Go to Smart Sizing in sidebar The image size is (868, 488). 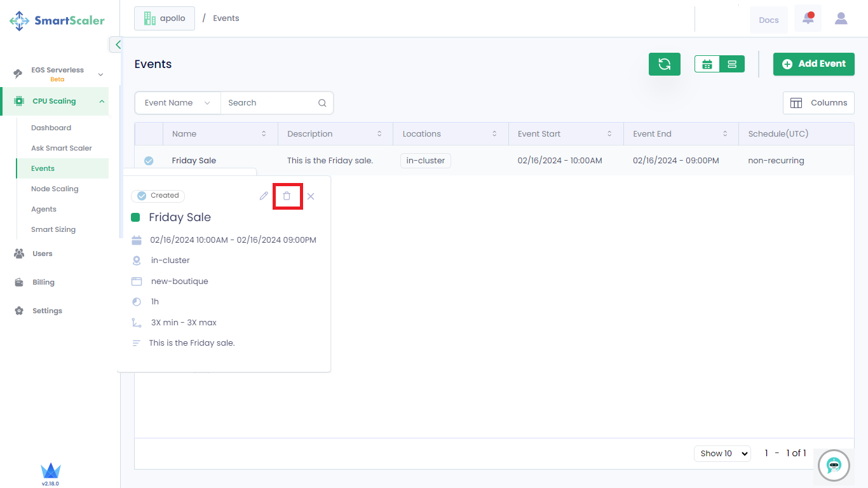click(x=53, y=229)
